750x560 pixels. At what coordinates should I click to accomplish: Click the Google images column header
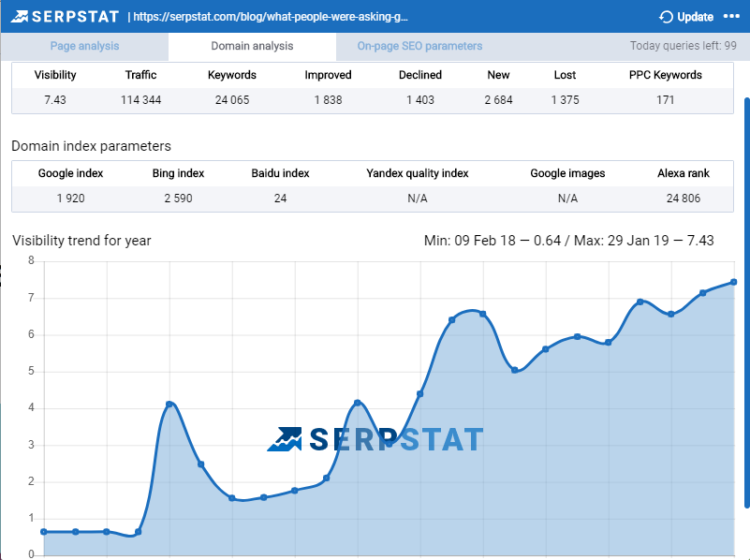(x=567, y=173)
